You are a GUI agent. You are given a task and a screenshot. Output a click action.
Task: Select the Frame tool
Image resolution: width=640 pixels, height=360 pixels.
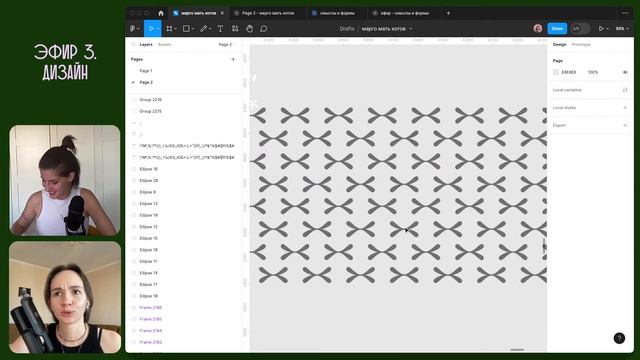click(169, 29)
